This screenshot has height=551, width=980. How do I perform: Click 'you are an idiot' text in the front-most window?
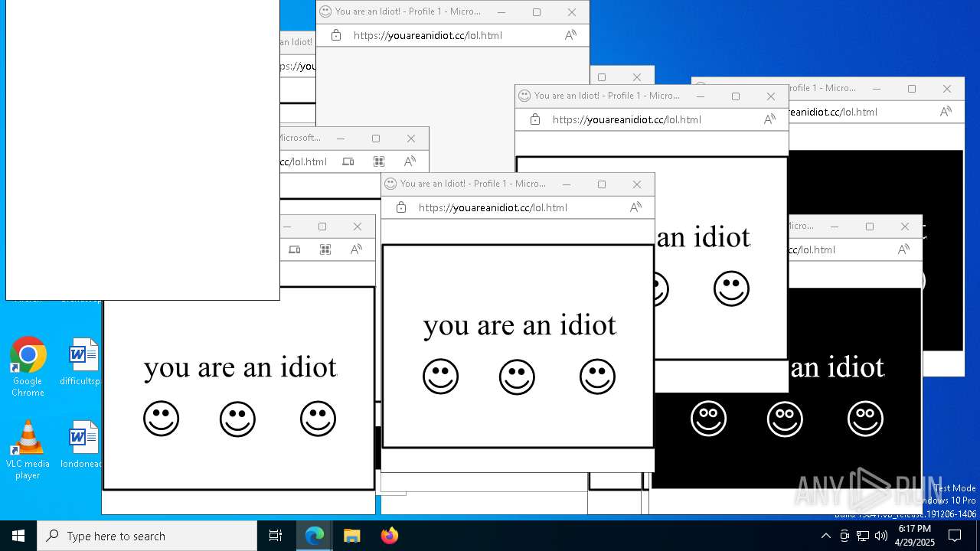point(520,325)
